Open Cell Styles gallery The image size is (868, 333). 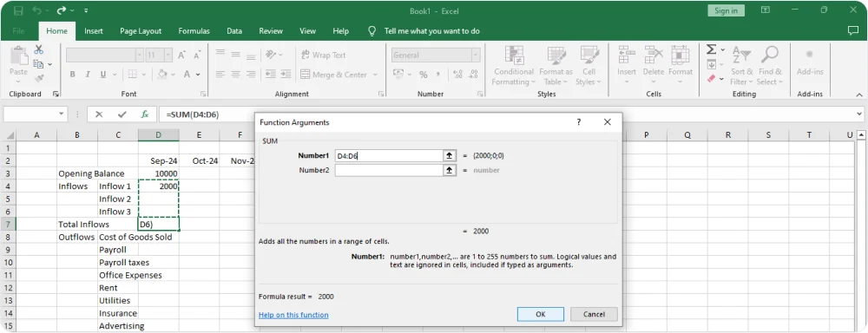pyautogui.click(x=589, y=66)
